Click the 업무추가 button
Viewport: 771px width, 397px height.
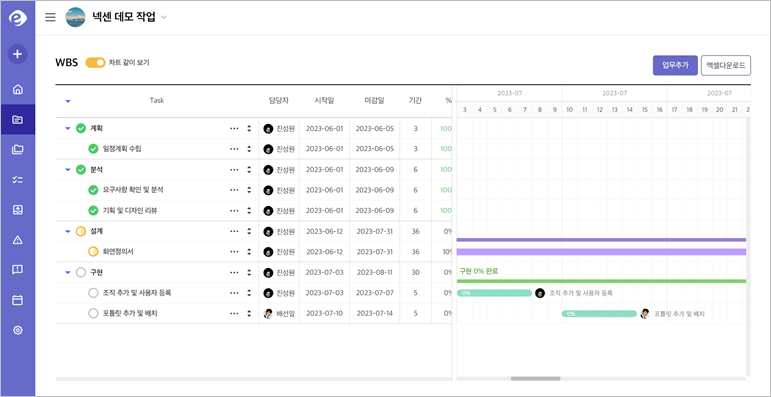pos(675,65)
